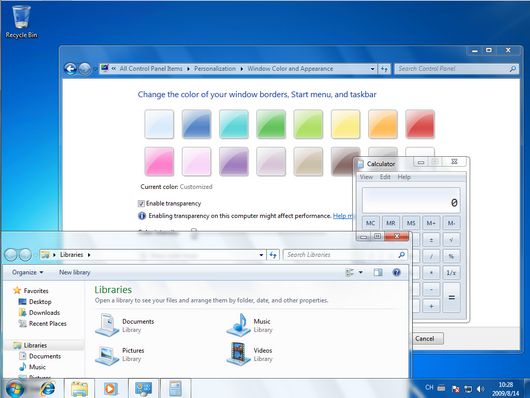
Task: Open Calculator View menu
Action: coord(366,177)
